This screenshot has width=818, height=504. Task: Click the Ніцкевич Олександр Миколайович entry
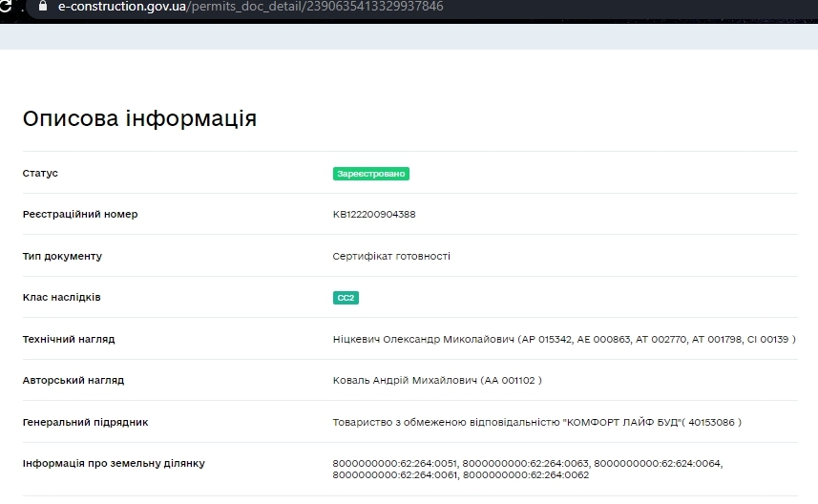564,339
